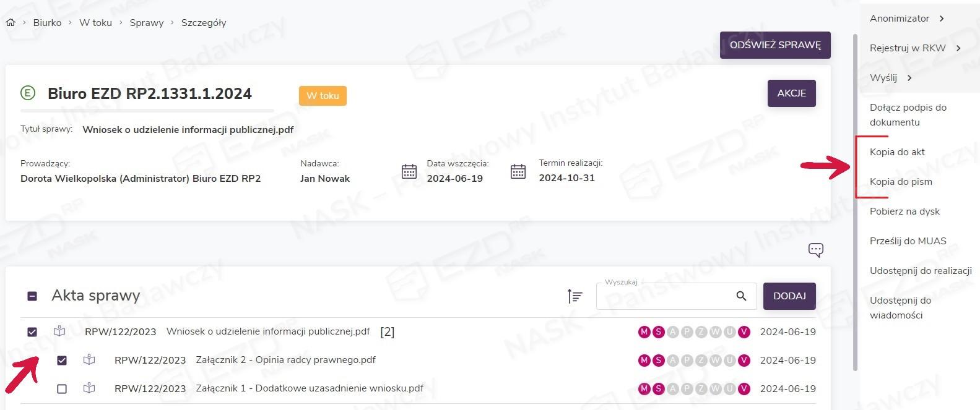Expand the Rejestruj w RKW submenu
980x410 pixels.
(914, 48)
